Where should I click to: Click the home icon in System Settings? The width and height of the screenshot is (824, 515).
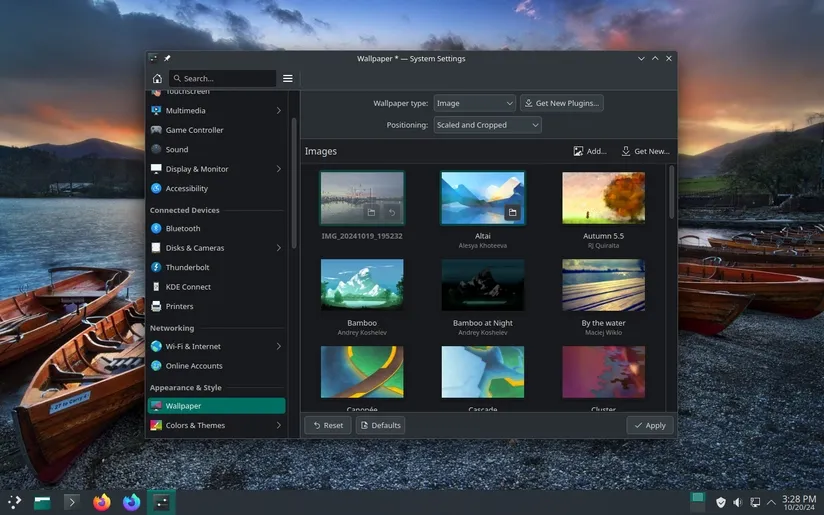[157, 78]
